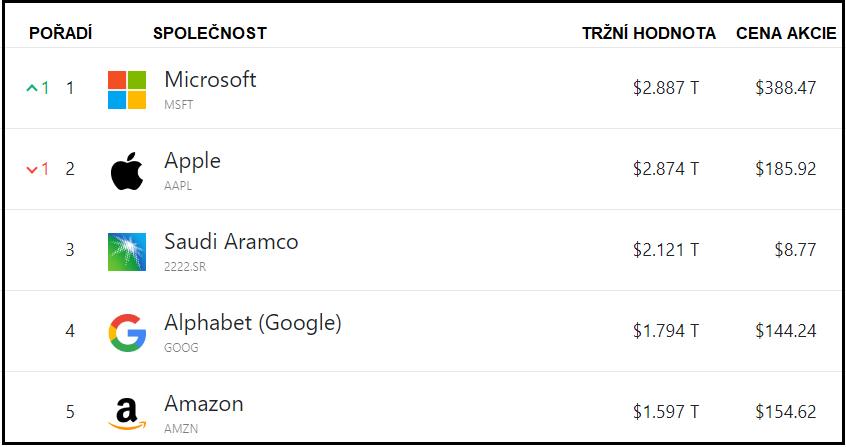
Task: Sort by the SPOLEČNOST column header
Action: click(210, 33)
